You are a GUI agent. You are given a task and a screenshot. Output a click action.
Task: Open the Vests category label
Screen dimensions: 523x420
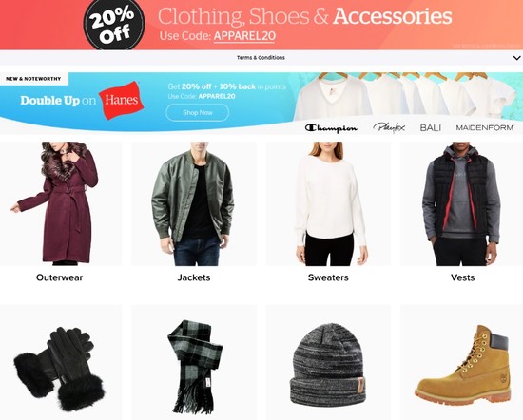pos(463,277)
